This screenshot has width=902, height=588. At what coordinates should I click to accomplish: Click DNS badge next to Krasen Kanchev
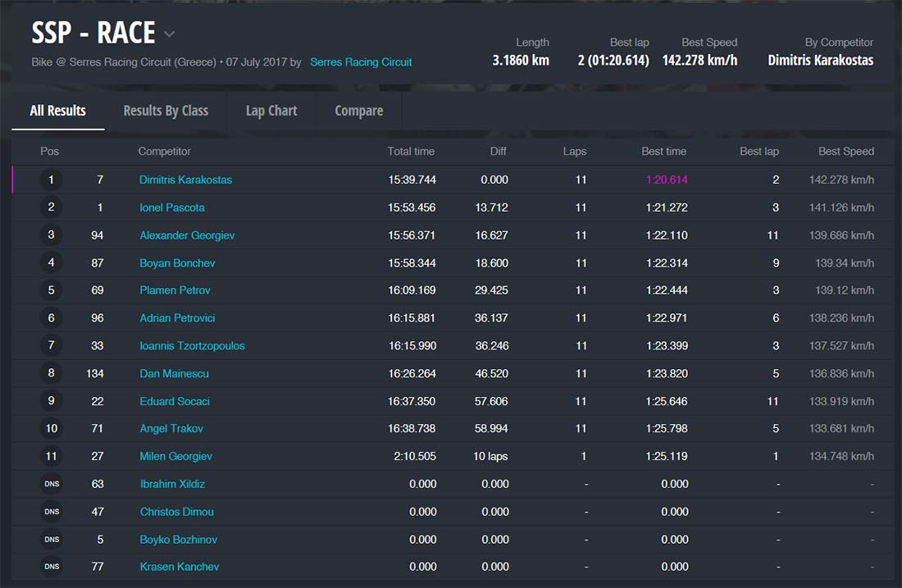click(51, 567)
